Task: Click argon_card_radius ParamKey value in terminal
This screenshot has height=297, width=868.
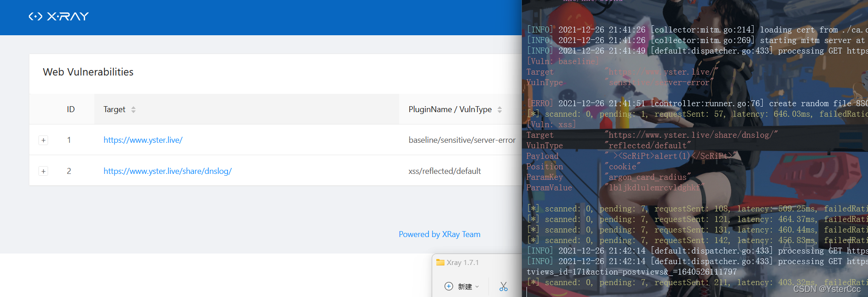Action: (x=648, y=177)
